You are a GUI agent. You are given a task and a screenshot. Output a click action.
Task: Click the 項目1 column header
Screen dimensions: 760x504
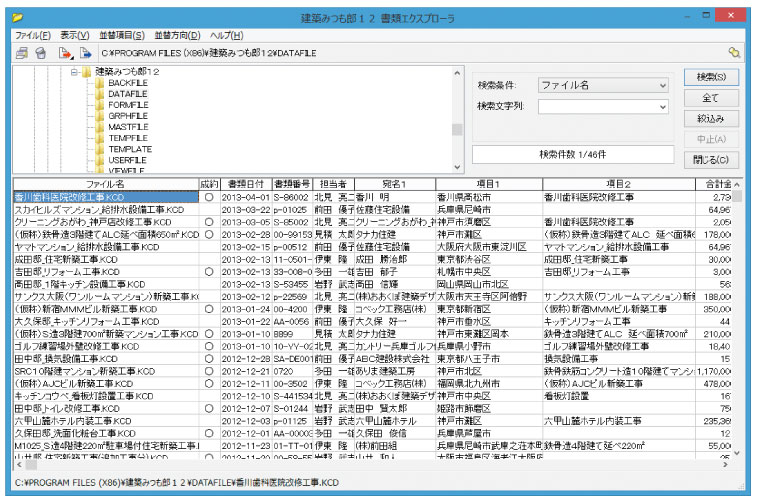(x=489, y=184)
